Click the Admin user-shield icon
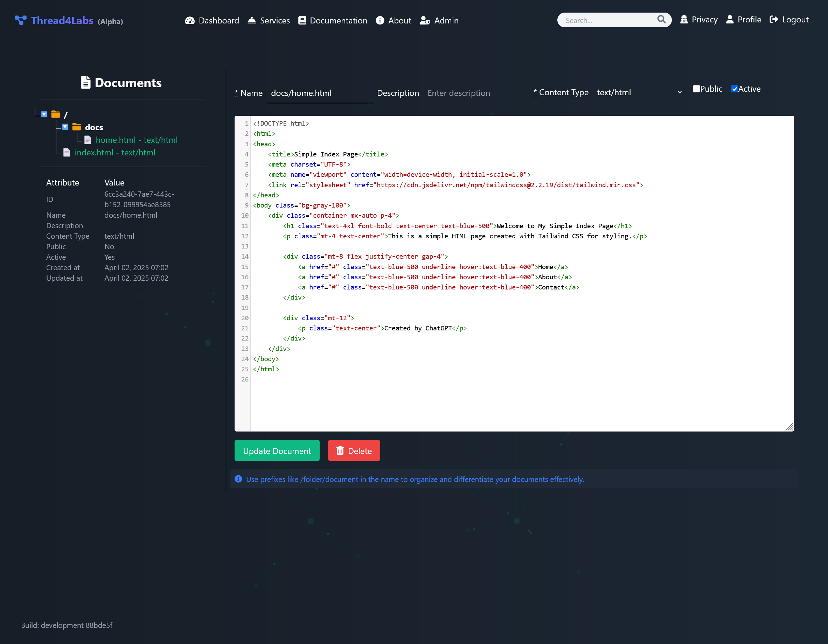This screenshot has width=828, height=644. click(425, 20)
